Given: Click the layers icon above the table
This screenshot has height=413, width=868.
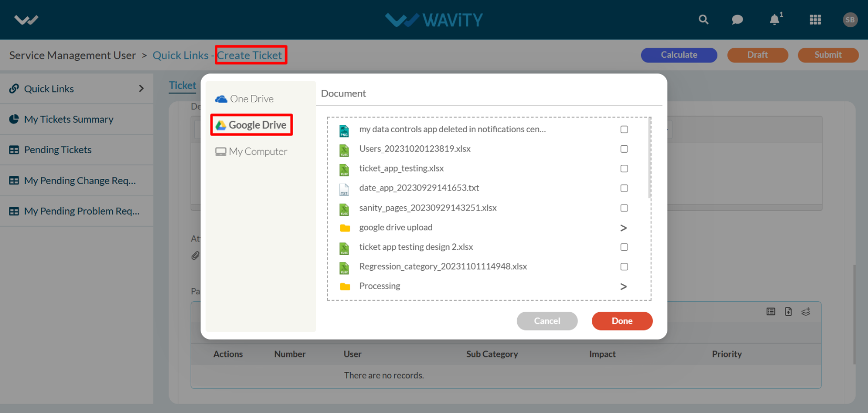Looking at the screenshot, I should (x=806, y=312).
